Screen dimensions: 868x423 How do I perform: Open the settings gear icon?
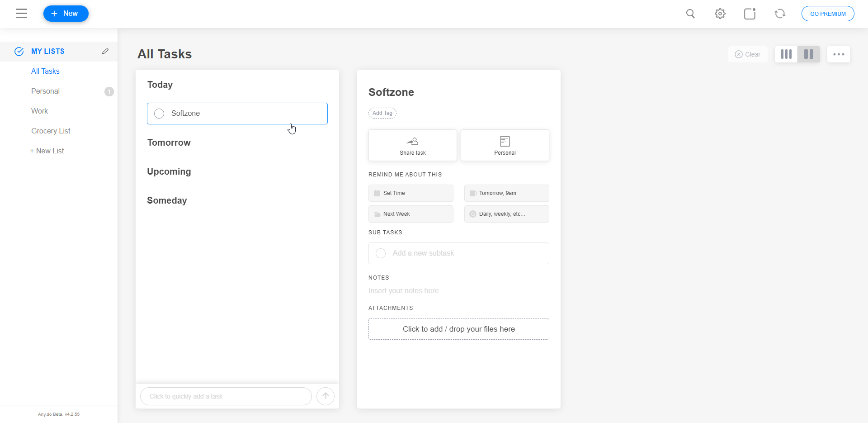(720, 14)
